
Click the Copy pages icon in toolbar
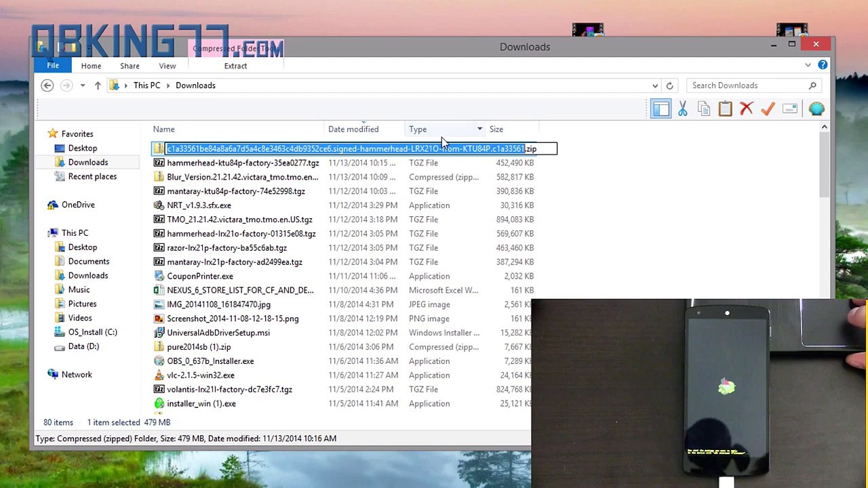click(x=704, y=109)
